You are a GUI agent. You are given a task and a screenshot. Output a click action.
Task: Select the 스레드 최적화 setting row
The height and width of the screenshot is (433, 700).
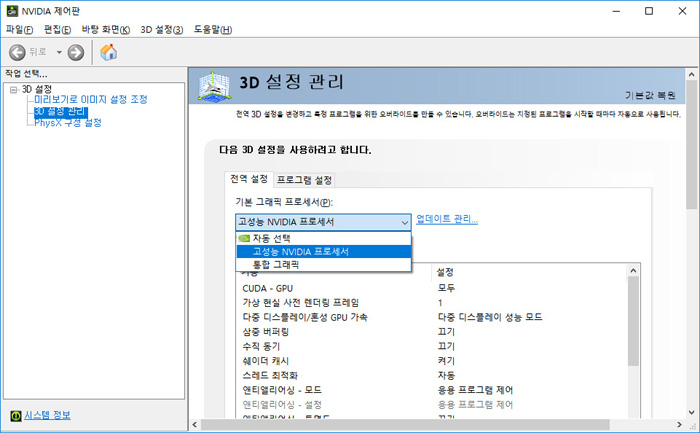431,375
